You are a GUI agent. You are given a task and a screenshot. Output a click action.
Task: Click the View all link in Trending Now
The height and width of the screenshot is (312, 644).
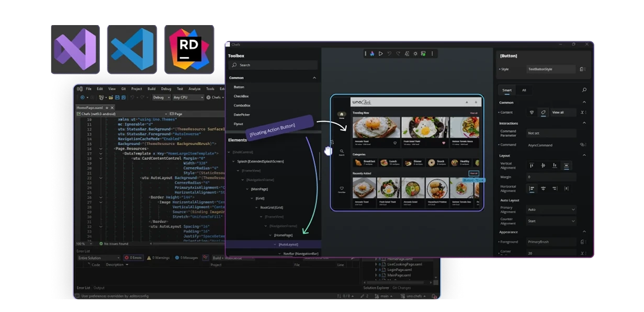pyautogui.click(x=474, y=113)
